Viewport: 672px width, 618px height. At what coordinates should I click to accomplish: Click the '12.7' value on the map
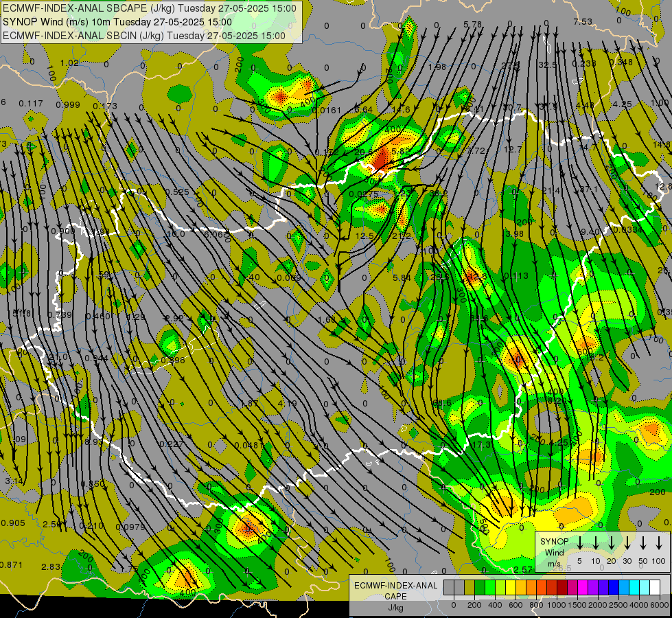tap(513, 149)
